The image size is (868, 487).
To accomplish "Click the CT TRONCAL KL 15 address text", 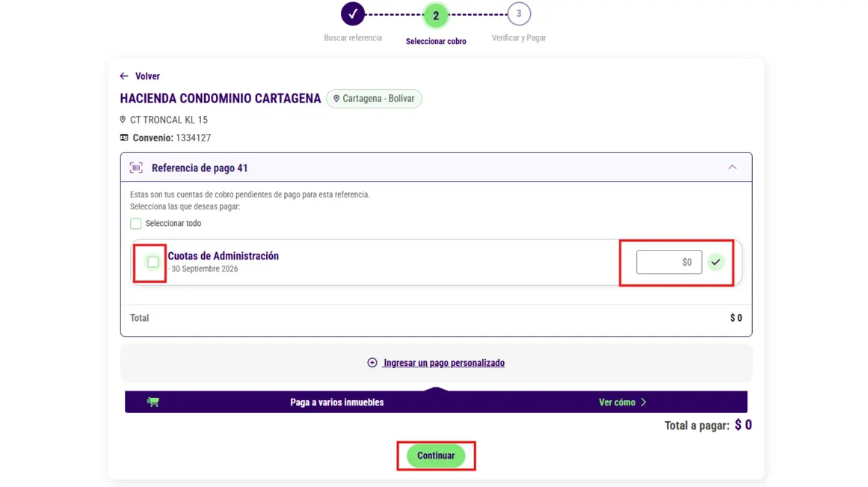I will point(169,120).
